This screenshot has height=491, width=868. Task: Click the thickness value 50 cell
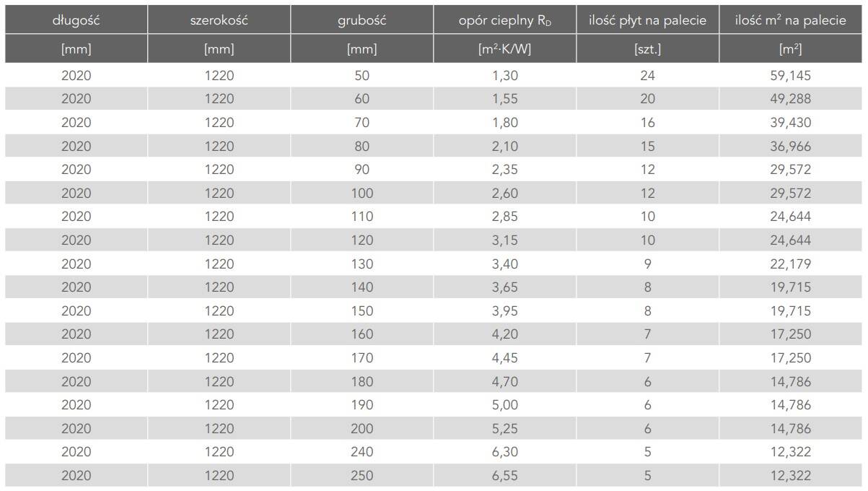click(x=361, y=75)
